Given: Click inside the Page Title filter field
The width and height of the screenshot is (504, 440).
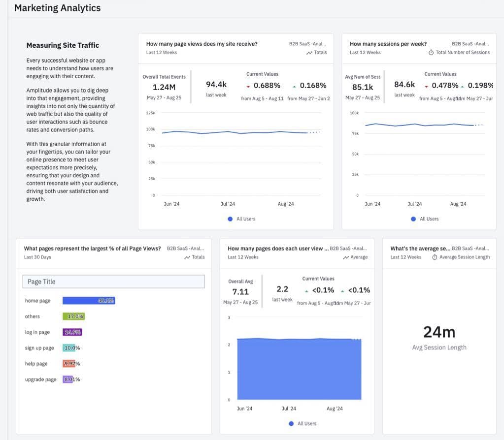Looking at the screenshot, I should 113,281.
